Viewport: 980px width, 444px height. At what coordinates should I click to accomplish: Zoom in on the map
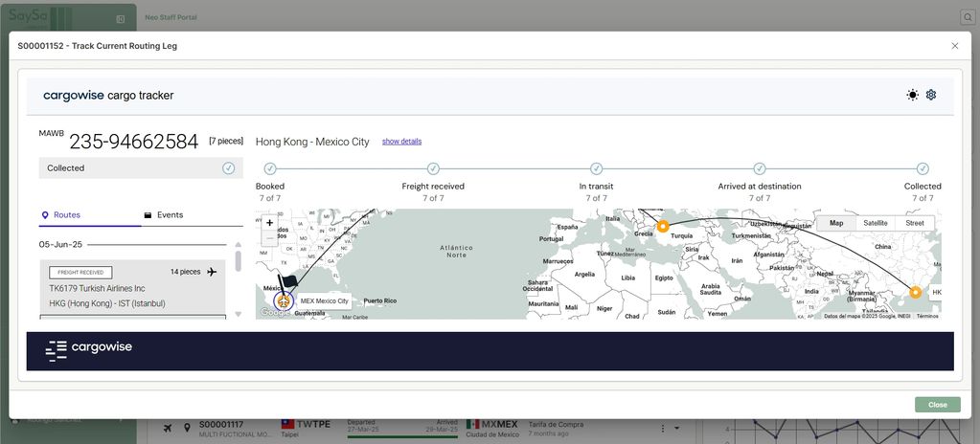pos(269,222)
